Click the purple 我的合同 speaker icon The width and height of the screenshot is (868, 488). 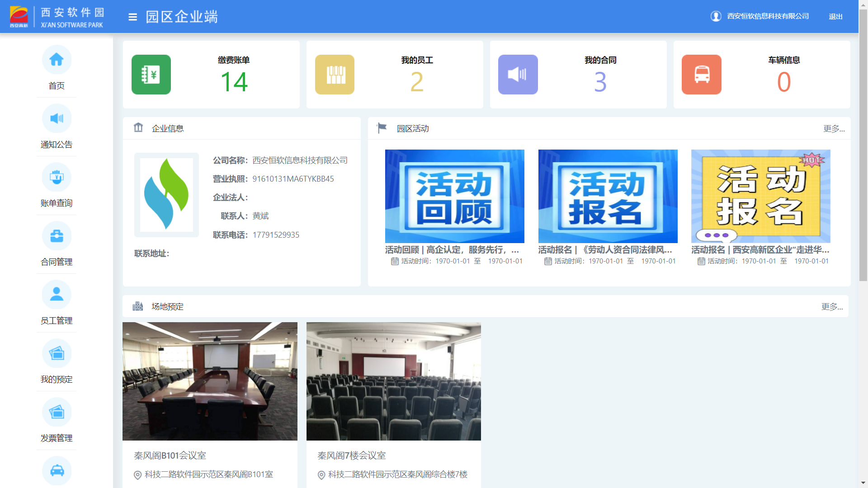(x=518, y=75)
